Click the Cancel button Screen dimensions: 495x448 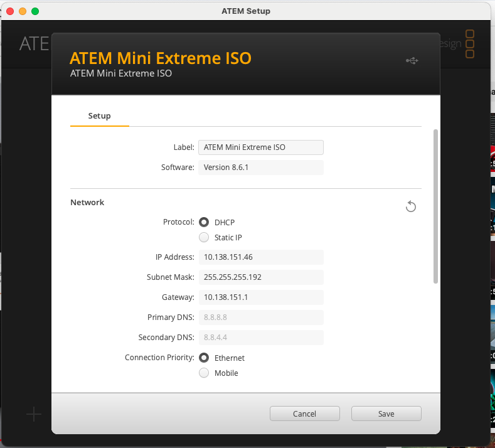click(x=305, y=413)
